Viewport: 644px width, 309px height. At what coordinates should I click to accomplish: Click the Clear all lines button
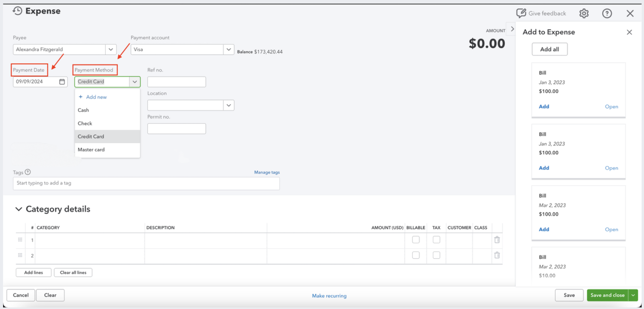73,272
